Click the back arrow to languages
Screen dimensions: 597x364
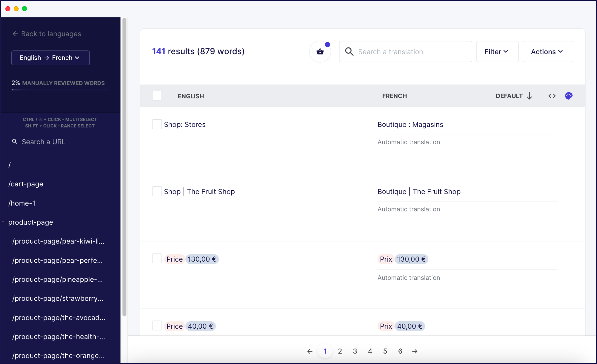(x=15, y=34)
